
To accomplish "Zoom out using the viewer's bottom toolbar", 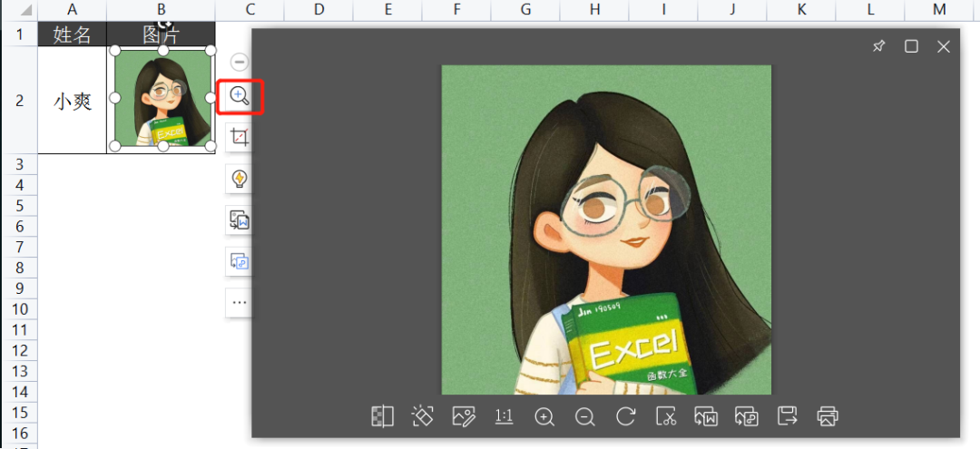I will tap(585, 416).
